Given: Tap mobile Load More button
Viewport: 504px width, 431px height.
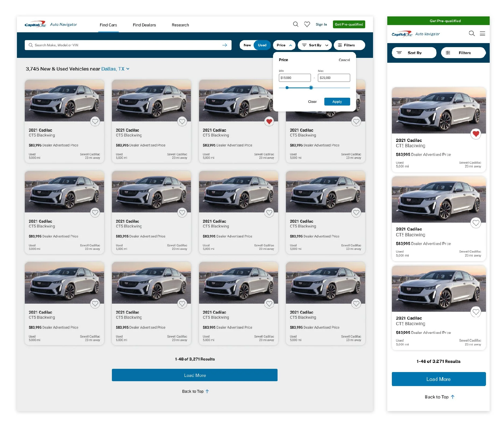Looking at the screenshot, I should point(439,379).
